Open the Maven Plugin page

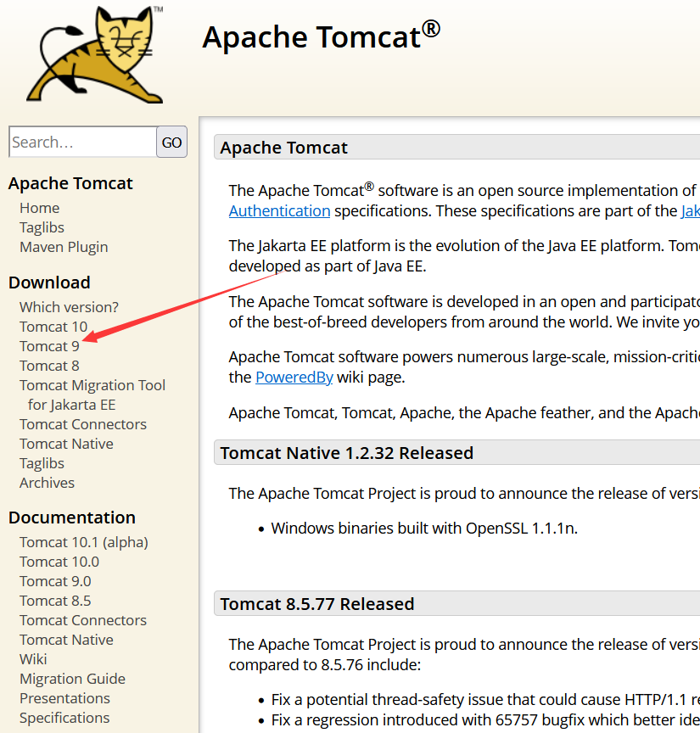point(64,246)
